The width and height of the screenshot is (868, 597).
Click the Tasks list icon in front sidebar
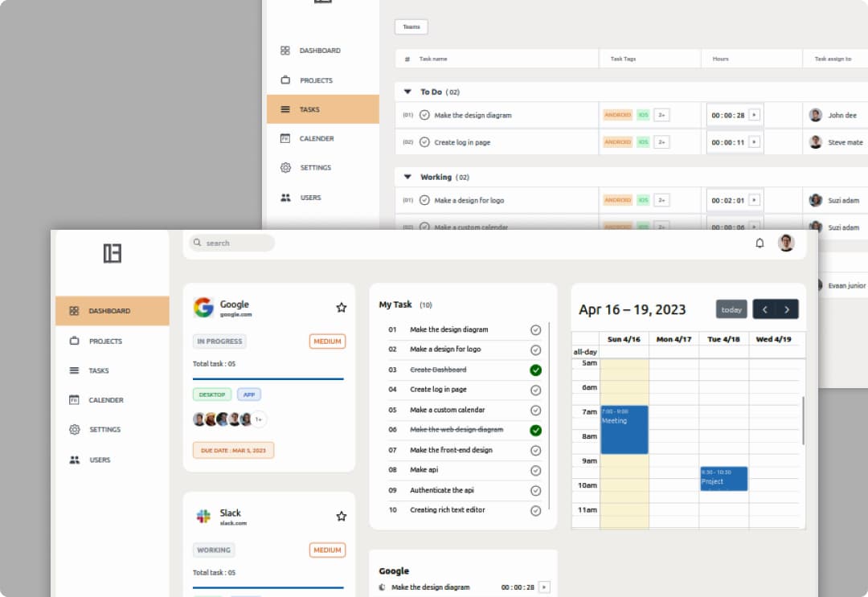[74, 370]
